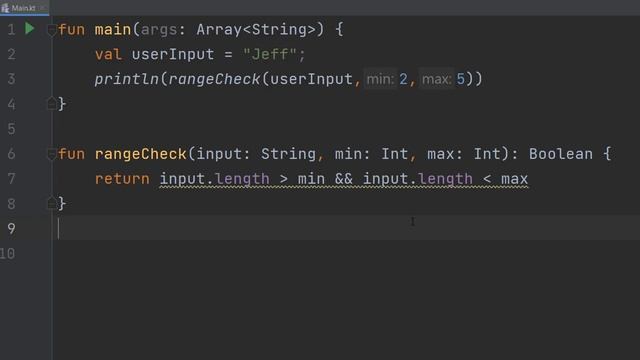
Task: Click the "Jeff" string literal
Action: coord(269,54)
